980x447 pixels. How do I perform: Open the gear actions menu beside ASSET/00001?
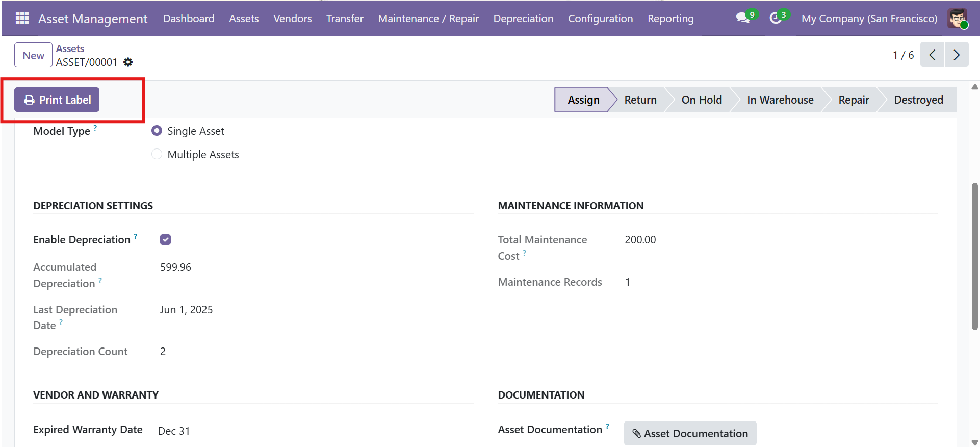pos(128,62)
